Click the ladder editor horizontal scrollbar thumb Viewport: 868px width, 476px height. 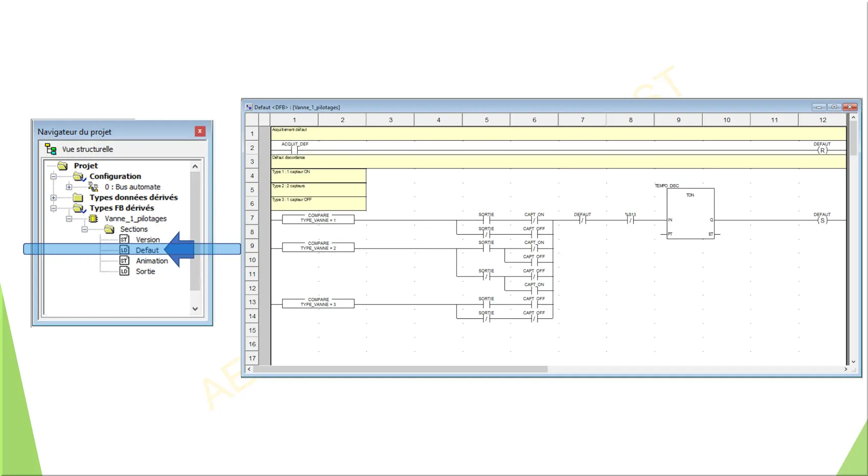click(400, 369)
